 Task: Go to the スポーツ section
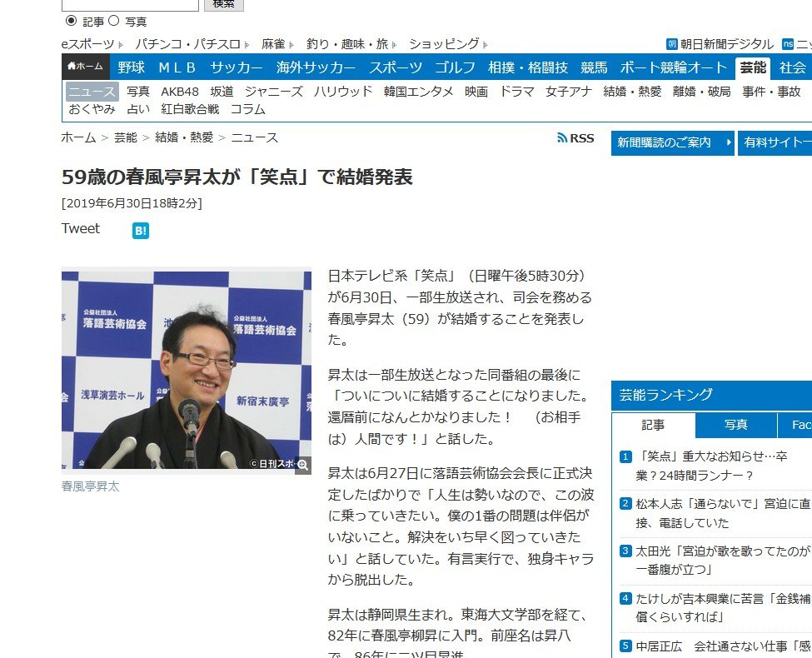[x=396, y=67]
